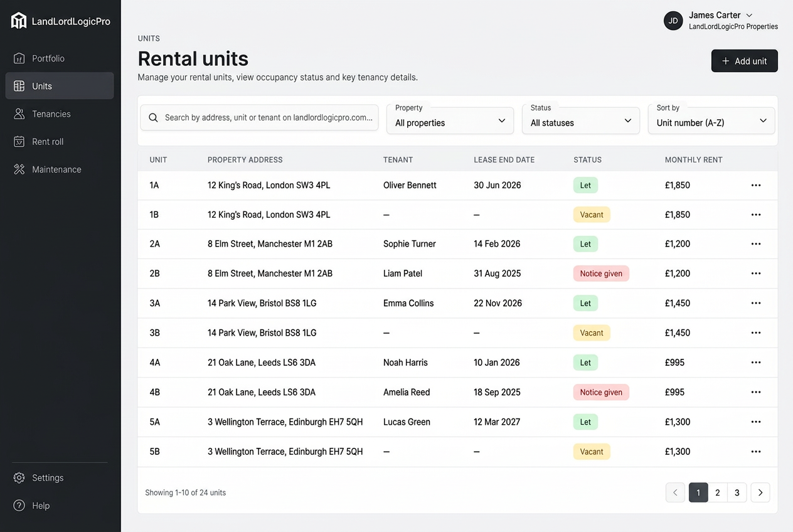Click the Vacant badge for unit 5B
The height and width of the screenshot is (532, 793).
[592, 452]
